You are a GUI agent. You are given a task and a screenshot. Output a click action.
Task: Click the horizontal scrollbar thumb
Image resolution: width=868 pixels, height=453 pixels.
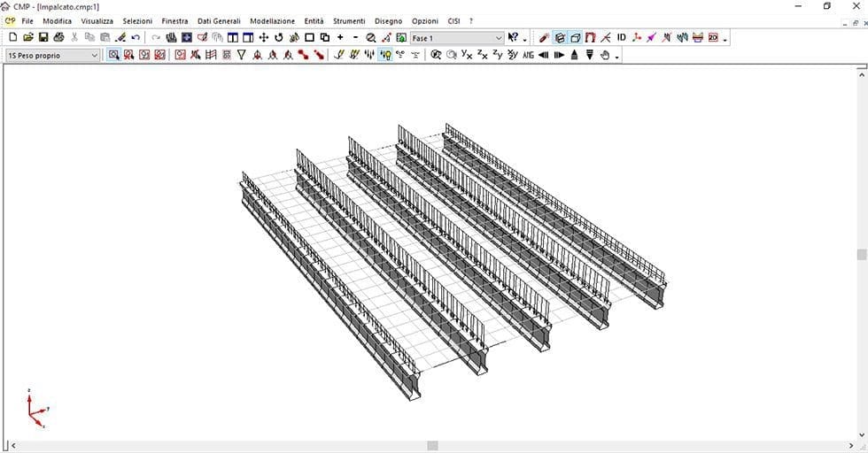430,447
